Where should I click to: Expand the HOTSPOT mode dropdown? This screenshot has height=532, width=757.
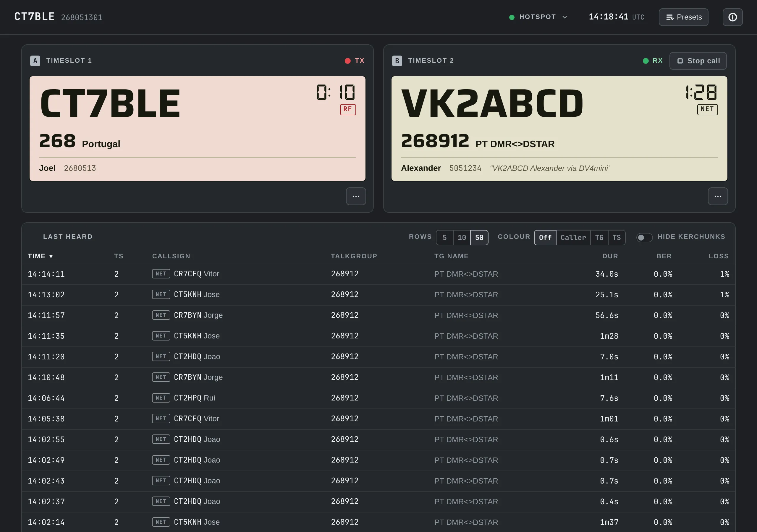pyautogui.click(x=538, y=17)
